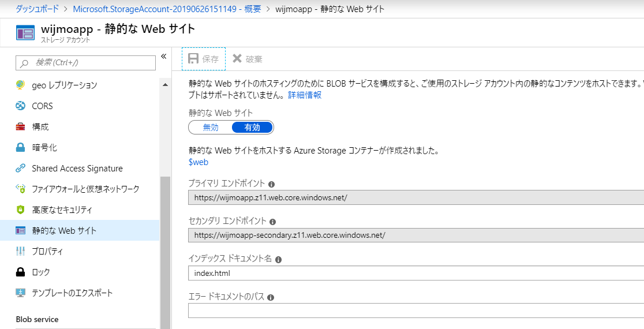The image size is (644, 329).
Task: Set static website toggle to 有効
Action: coord(252,128)
